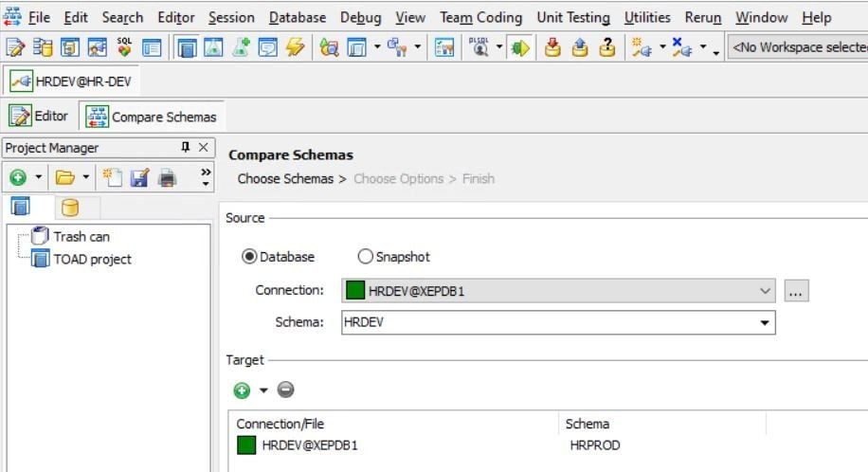Click the HRPROD schema cell

[x=595, y=445]
